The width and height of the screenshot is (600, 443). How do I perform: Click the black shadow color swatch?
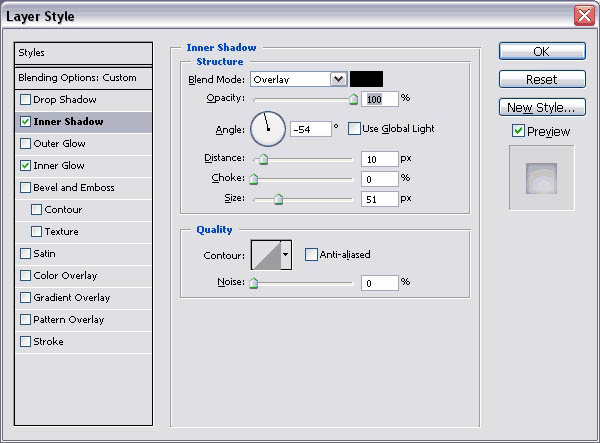pos(366,79)
